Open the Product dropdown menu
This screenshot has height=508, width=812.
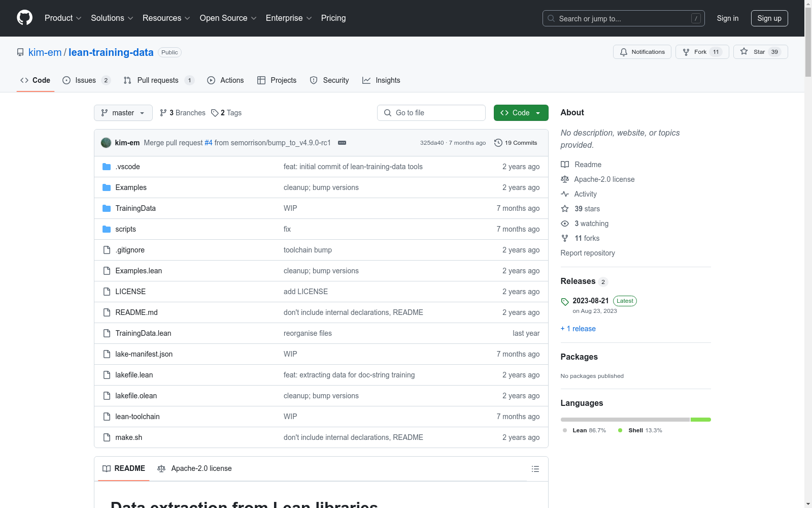63,18
